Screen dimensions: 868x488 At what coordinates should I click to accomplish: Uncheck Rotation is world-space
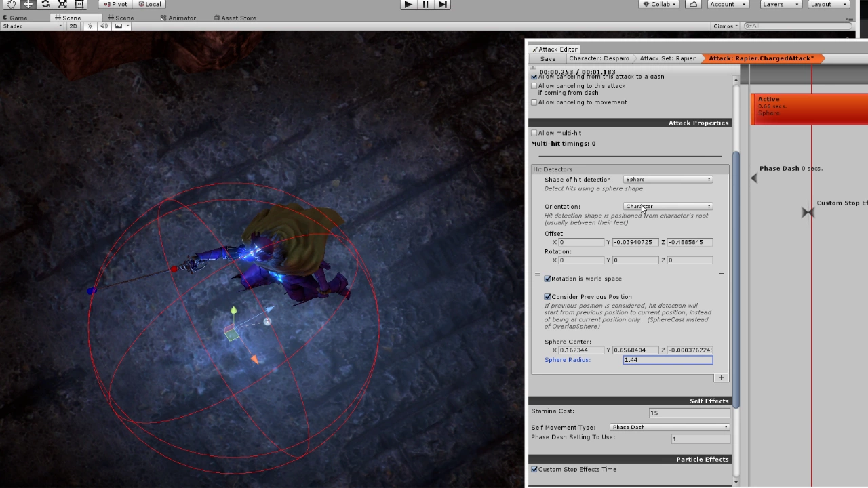[x=548, y=279]
